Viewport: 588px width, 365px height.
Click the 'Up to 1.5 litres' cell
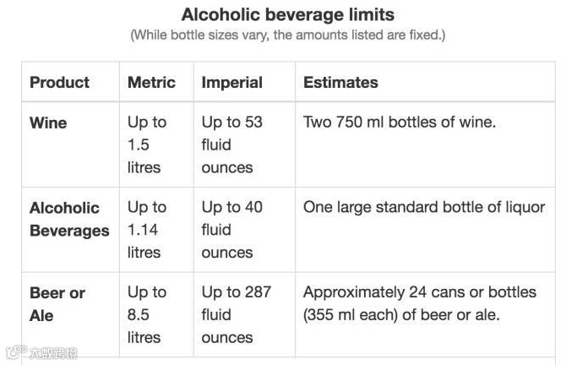click(147, 144)
